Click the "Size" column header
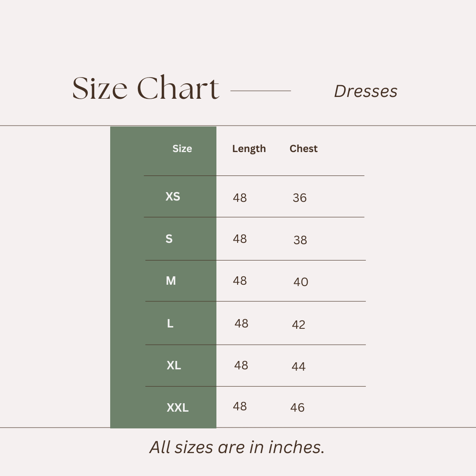The image size is (476, 476). tap(182, 149)
